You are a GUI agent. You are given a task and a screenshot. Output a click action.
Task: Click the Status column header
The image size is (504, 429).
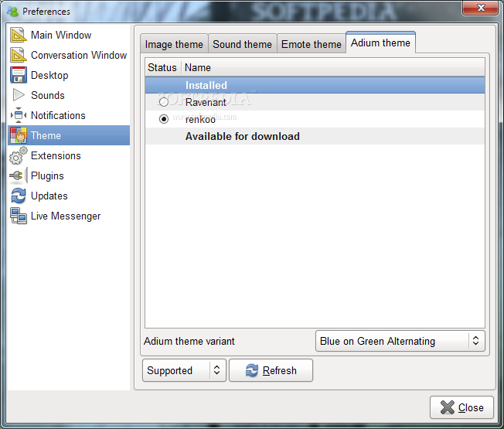pyautogui.click(x=162, y=67)
